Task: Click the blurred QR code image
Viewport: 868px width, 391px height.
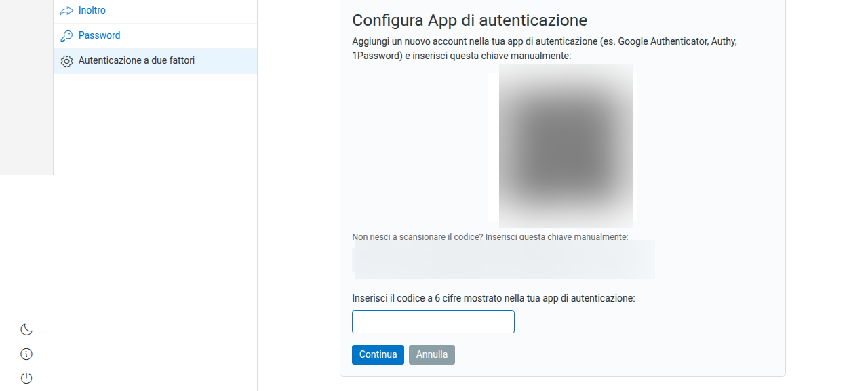Action: [566, 146]
